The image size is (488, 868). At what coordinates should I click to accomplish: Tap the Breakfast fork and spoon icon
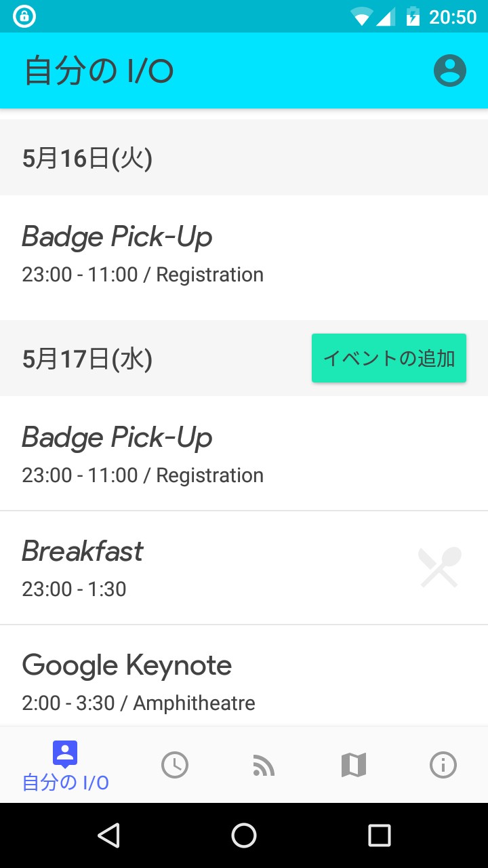[x=439, y=567]
